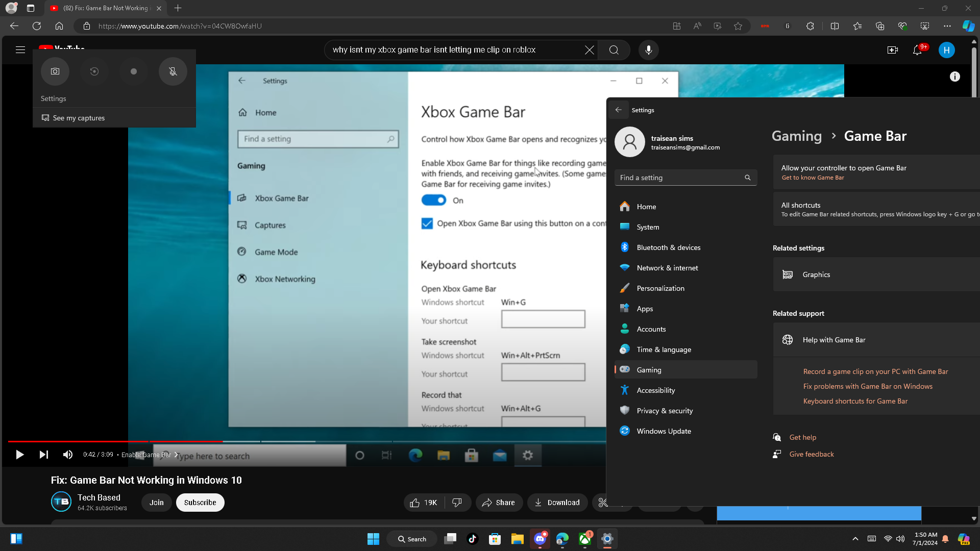This screenshot has height=551, width=980.
Task: Open the YouTube Create video button
Action: click(893, 50)
